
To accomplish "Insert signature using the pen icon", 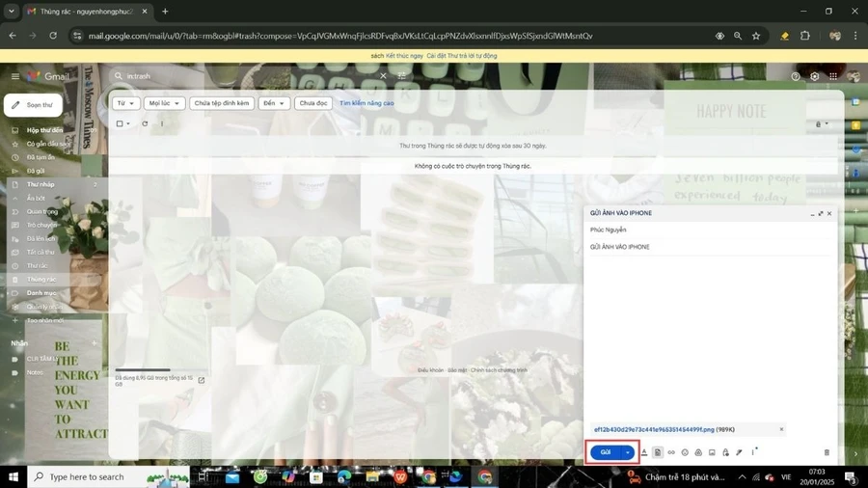I will click(x=739, y=452).
